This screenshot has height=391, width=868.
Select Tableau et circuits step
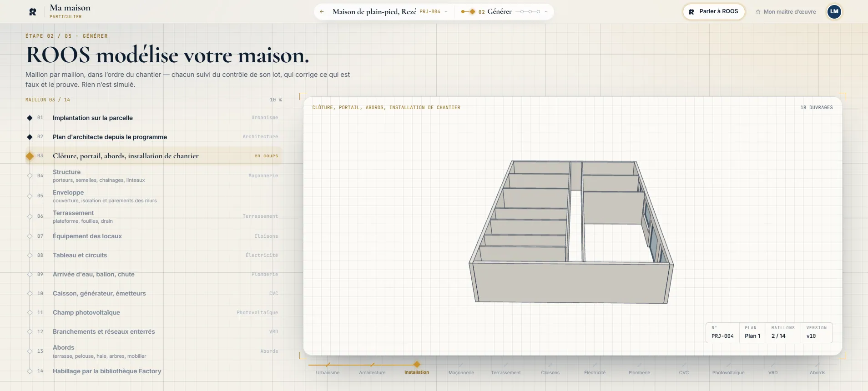point(154,255)
